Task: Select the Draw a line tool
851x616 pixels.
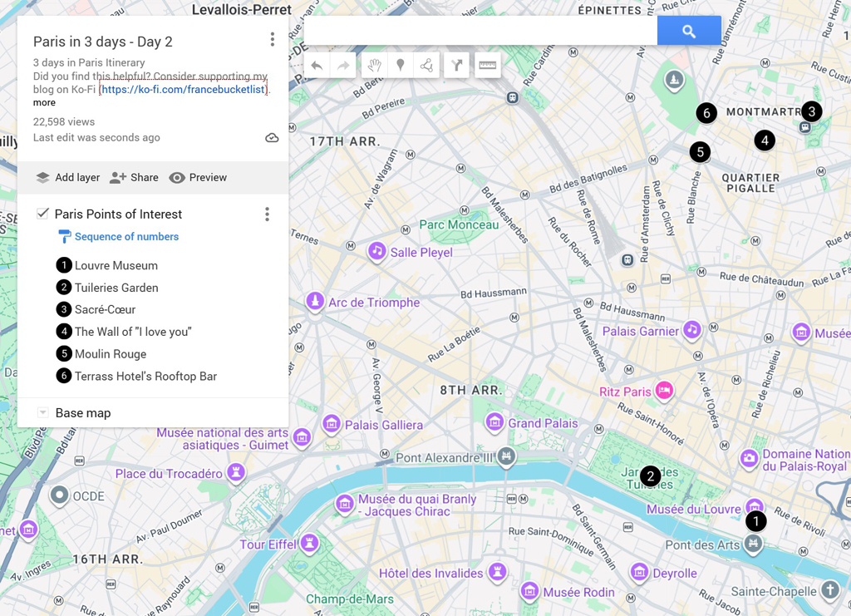Action: point(426,66)
